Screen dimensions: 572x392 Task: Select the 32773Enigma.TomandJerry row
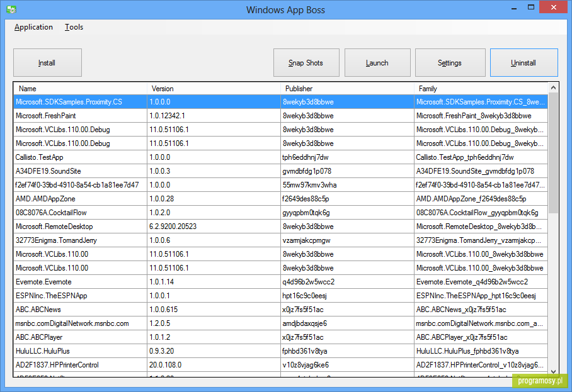click(x=280, y=240)
